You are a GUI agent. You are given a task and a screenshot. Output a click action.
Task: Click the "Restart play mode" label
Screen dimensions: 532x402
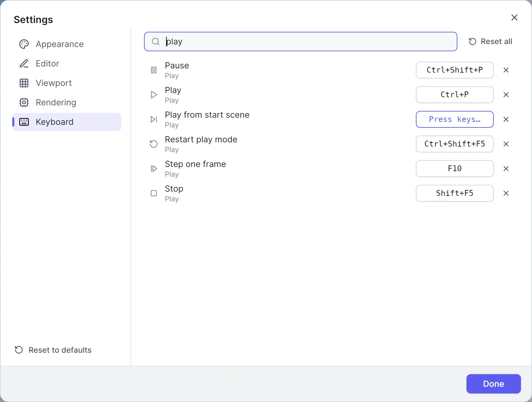pos(201,139)
